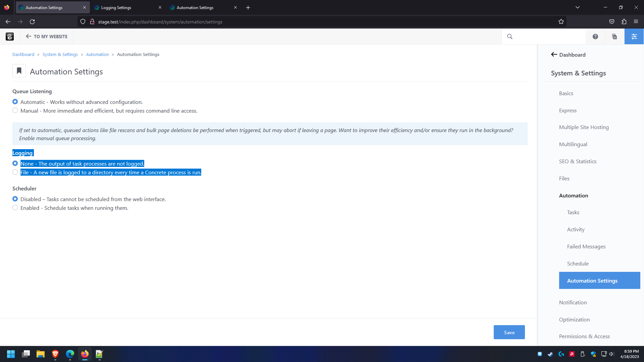
Task: Open the Steam icon in system tray
Action: pos(550,354)
